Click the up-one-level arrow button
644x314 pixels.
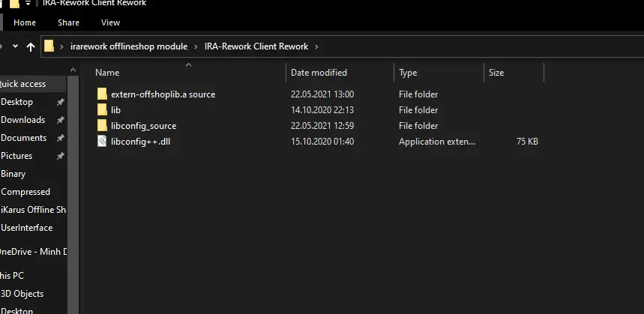[31, 46]
